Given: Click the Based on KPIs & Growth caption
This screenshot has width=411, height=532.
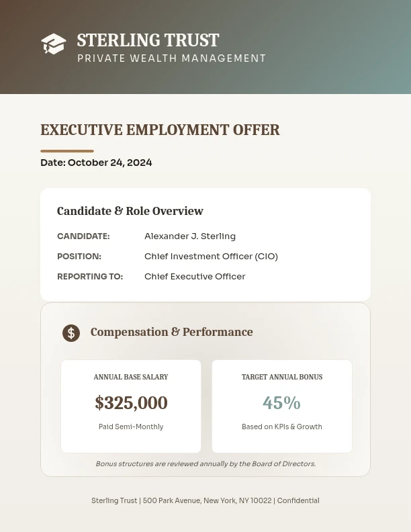Looking at the screenshot, I should 282,427.
